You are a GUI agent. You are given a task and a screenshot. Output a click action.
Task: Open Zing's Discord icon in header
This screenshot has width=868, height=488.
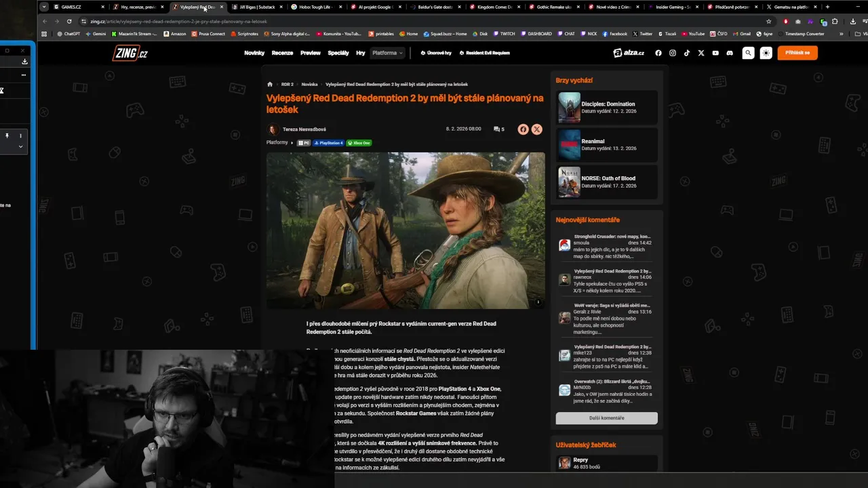(730, 53)
